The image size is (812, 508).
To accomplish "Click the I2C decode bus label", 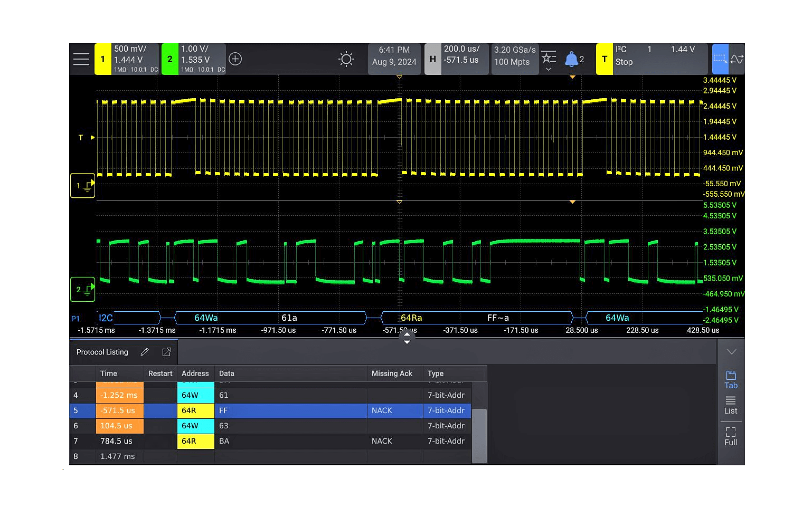I will [x=106, y=318].
